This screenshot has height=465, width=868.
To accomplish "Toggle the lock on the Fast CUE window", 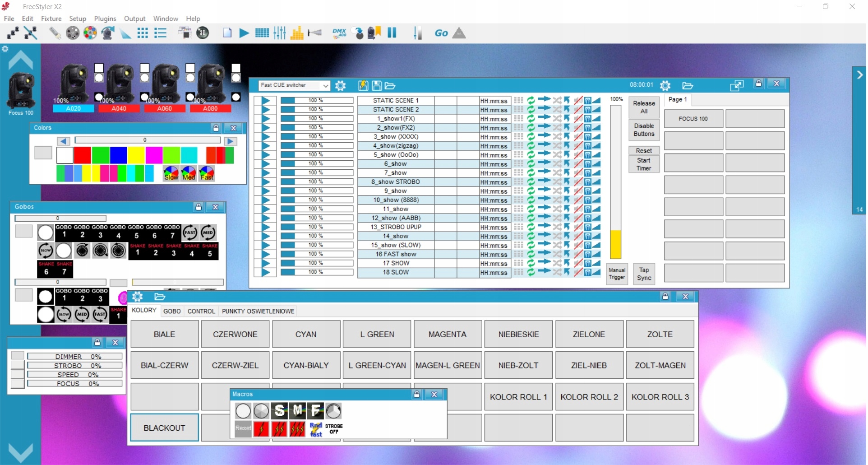I will click(759, 84).
